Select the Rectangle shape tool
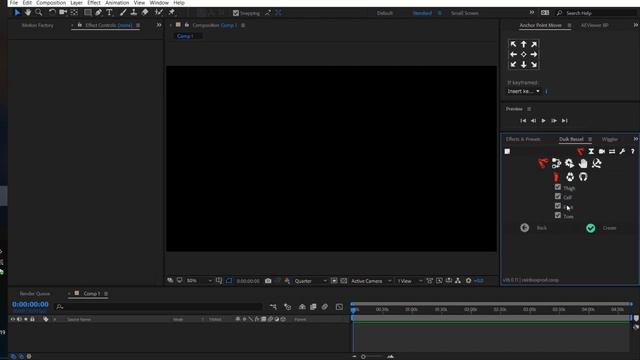The width and height of the screenshot is (640, 360). click(x=87, y=13)
